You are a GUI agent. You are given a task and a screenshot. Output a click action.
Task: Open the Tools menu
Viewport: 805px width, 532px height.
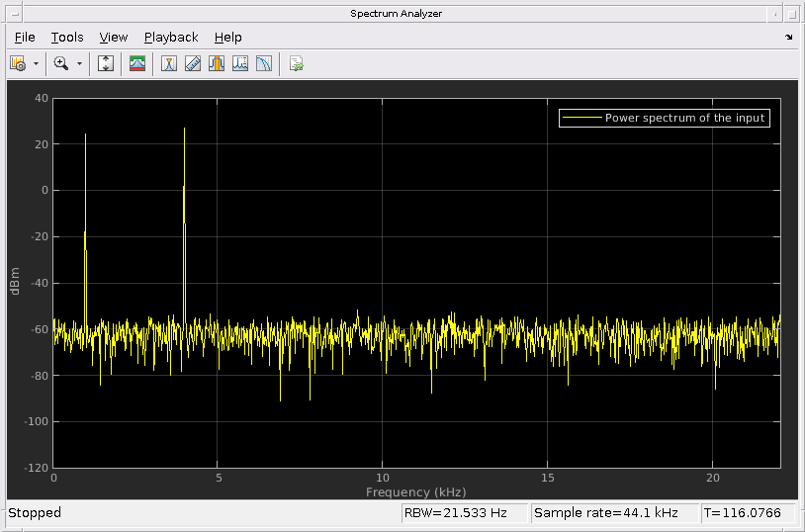click(67, 38)
